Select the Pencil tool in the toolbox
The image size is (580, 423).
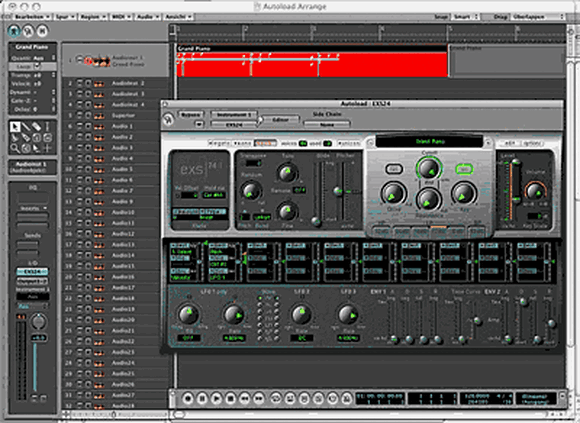pyautogui.click(x=26, y=127)
